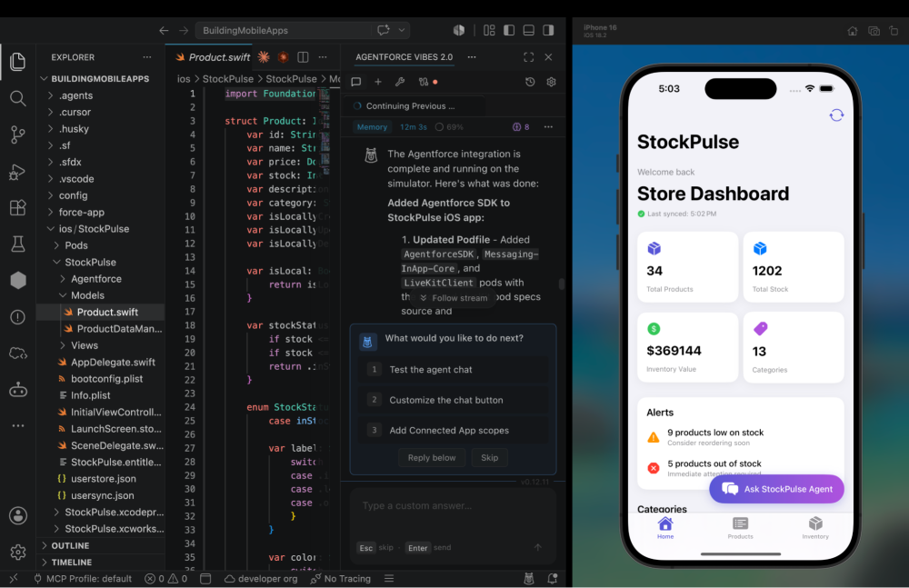
Task: Click Follow stream button
Action: pos(453,298)
